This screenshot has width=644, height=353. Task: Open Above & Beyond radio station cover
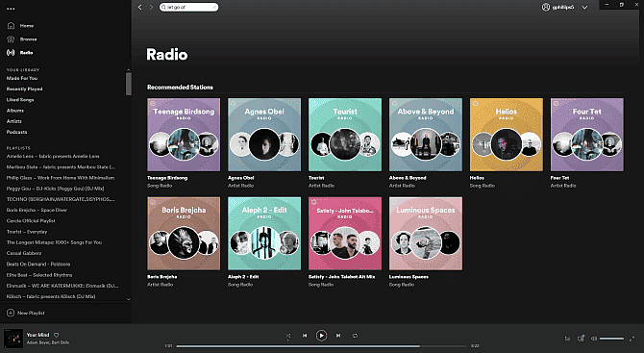click(x=426, y=135)
